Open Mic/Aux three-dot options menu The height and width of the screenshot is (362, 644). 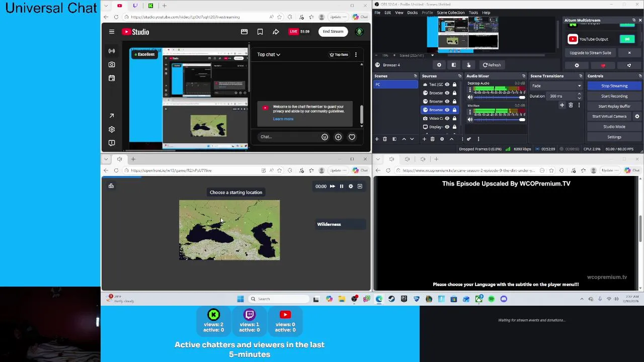470,112
